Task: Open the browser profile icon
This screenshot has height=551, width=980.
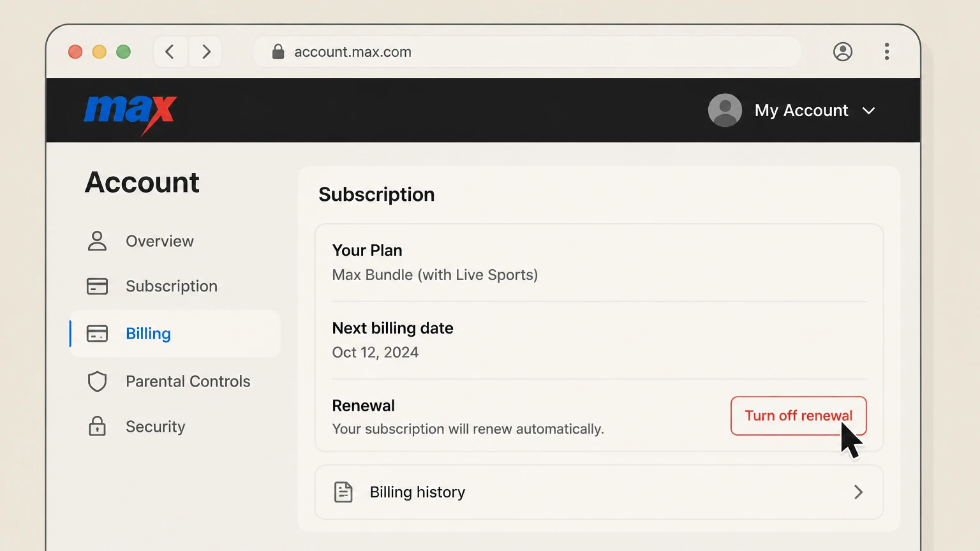Action: [843, 52]
